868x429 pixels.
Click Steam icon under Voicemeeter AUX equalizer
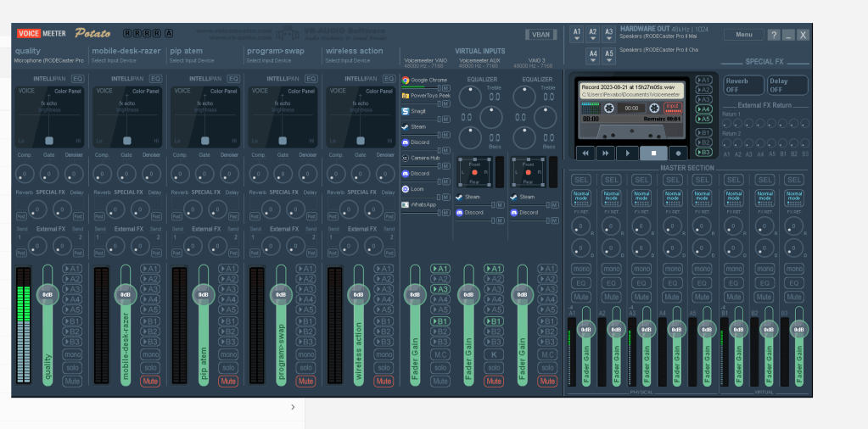point(460,197)
